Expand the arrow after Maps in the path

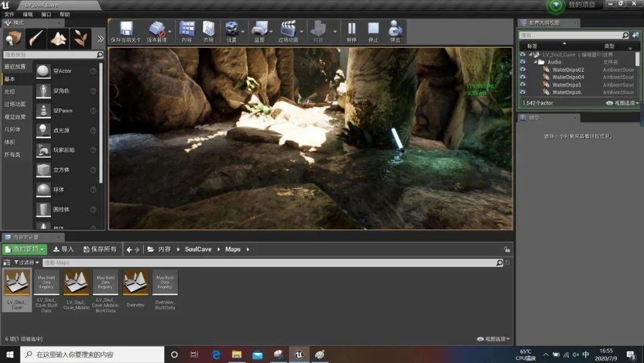[x=247, y=250]
